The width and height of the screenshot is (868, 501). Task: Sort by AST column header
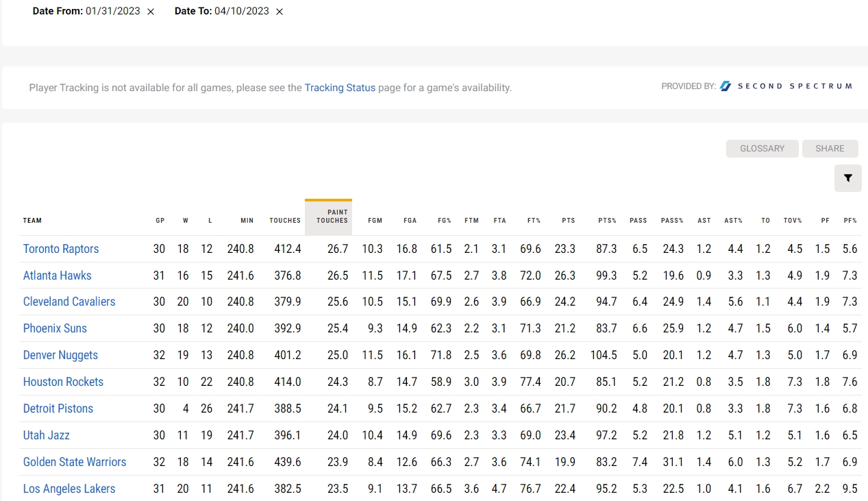(x=704, y=221)
